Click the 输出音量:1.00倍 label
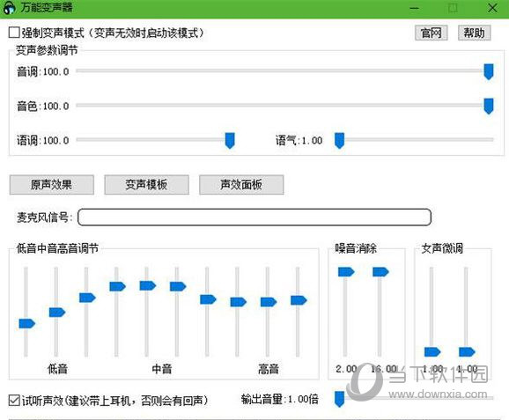Viewport: 509px width, 420px height. coord(280,399)
